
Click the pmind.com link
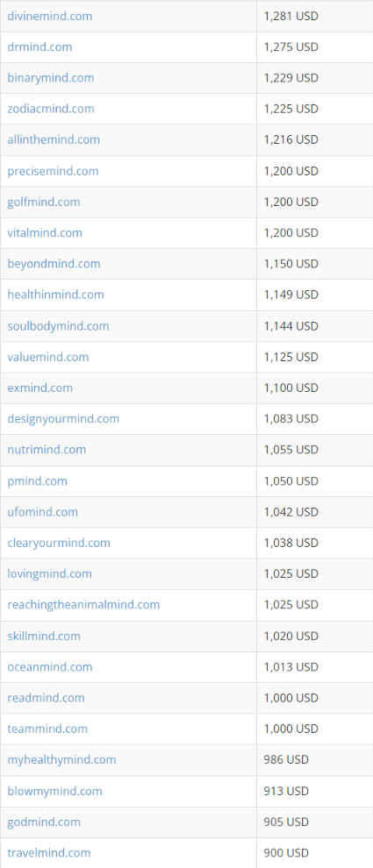point(37,481)
